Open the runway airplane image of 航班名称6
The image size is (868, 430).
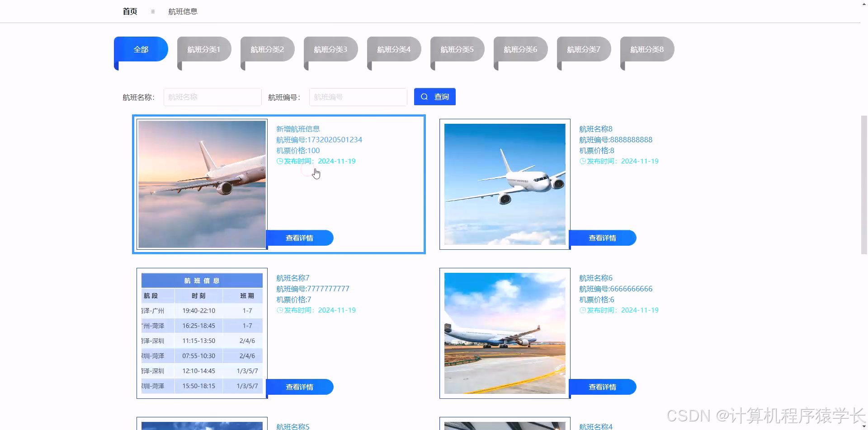tap(505, 333)
